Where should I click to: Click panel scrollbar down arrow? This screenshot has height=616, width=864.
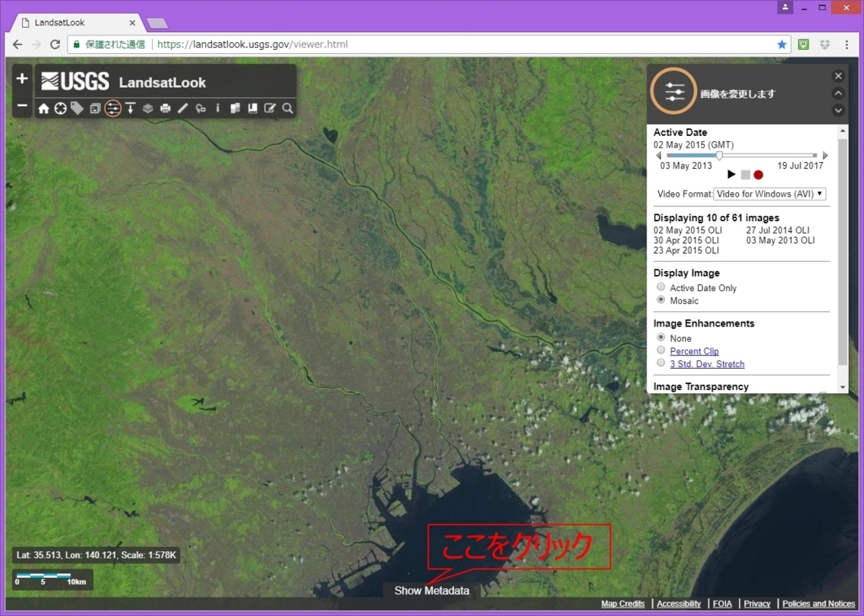(x=843, y=387)
